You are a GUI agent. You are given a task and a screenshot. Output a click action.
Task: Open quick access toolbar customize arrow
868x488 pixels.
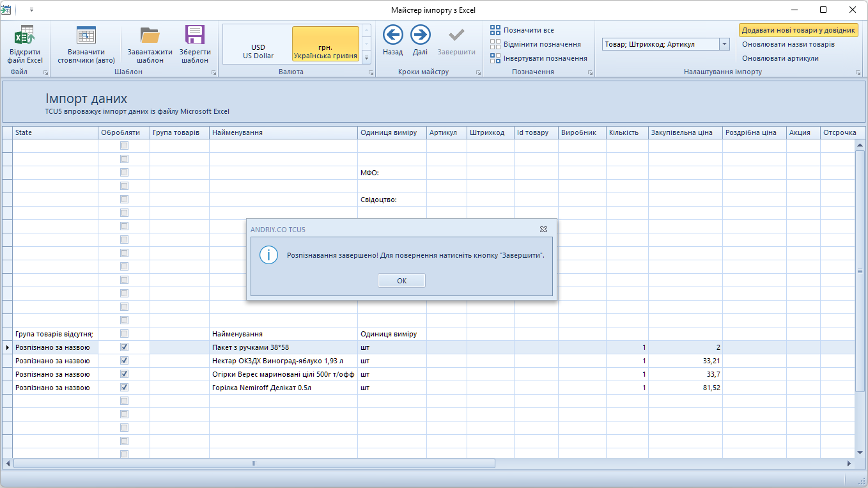click(31, 10)
